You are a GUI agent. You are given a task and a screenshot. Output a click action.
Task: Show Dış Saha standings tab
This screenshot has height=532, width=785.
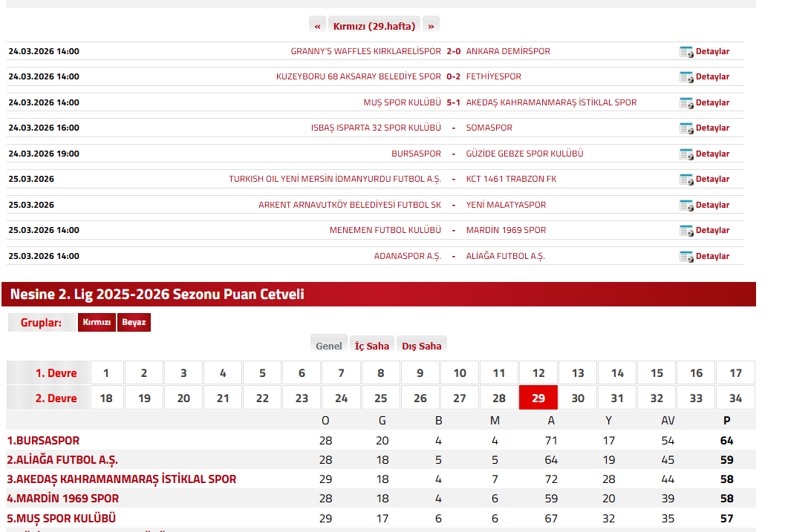(x=422, y=346)
